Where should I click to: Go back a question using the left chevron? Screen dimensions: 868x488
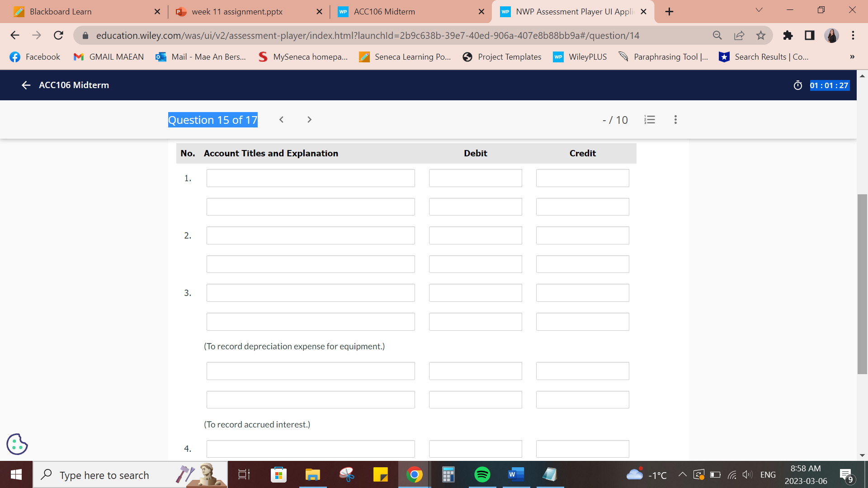tap(281, 119)
